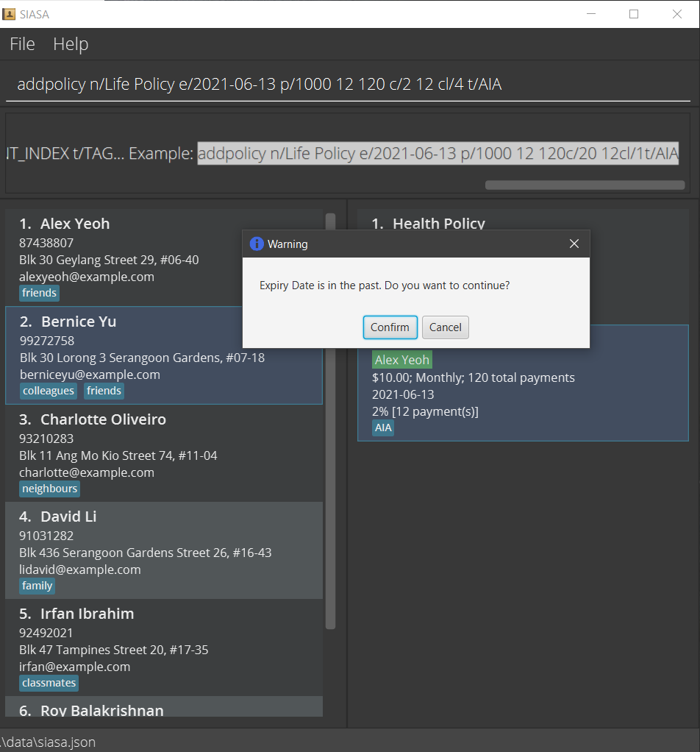Screen dimensions: 700x752
Task: Click the neighbours tag
Action: [49, 489]
